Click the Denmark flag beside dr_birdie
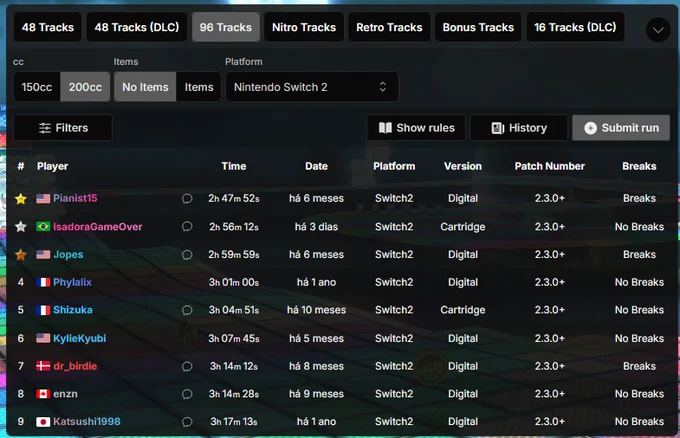 point(43,366)
